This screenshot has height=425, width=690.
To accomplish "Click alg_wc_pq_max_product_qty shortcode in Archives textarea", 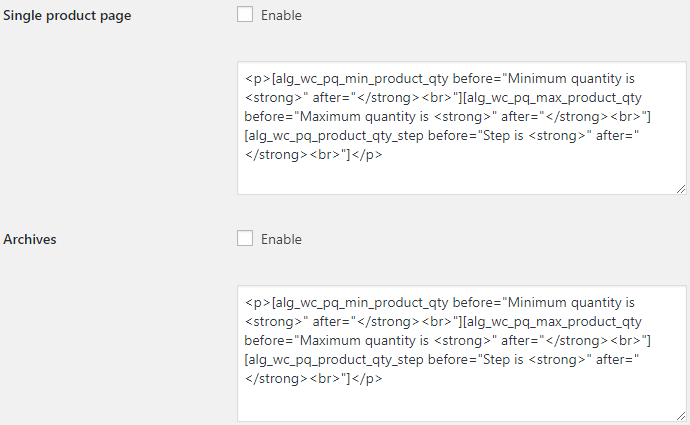I will (x=554, y=322).
